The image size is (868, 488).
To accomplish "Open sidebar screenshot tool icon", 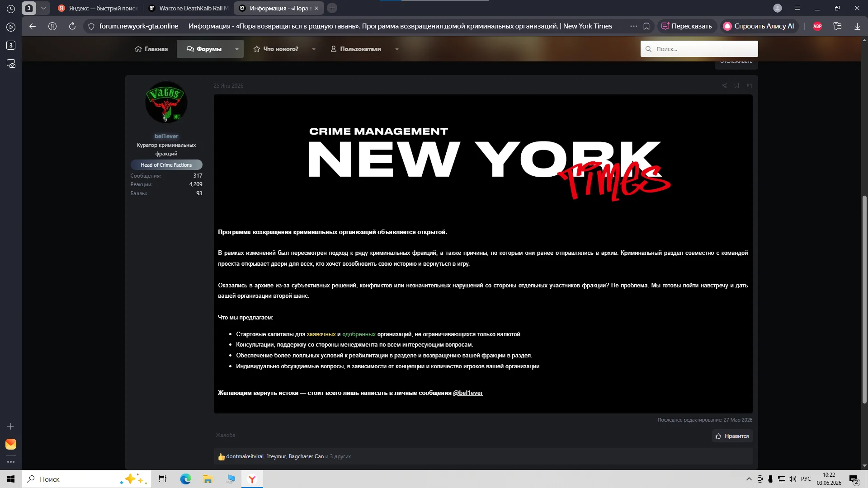I will pos(11,64).
